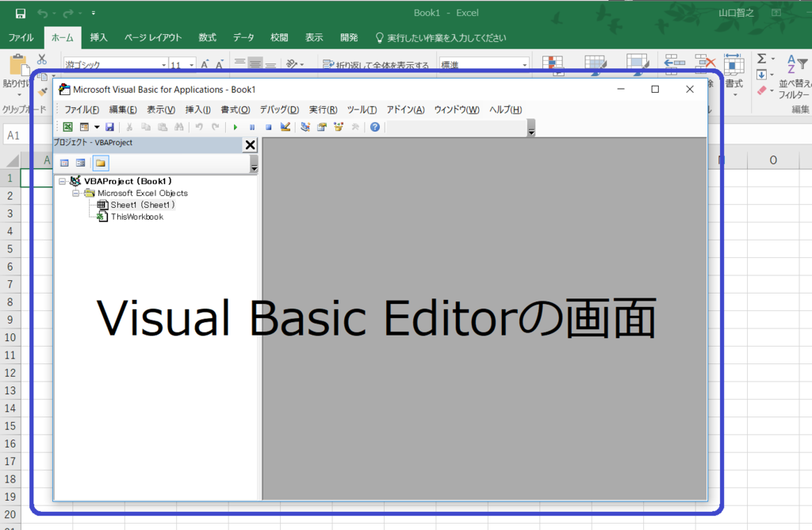Open VBE 表示(V) menu
The image size is (812, 530).
coord(161,109)
